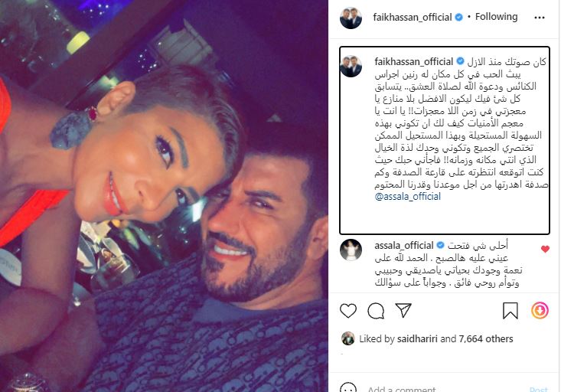Open faikhassan_official profile from header username
This screenshot has height=392, width=561.
[x=413, y=17]
